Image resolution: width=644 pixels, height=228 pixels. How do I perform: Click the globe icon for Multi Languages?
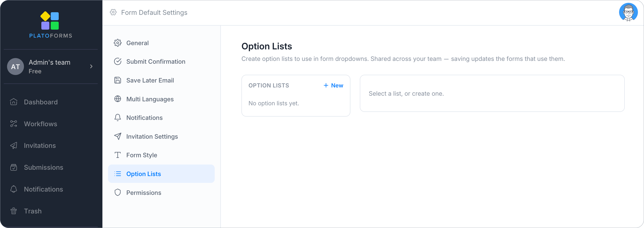(x=117, y=99)
